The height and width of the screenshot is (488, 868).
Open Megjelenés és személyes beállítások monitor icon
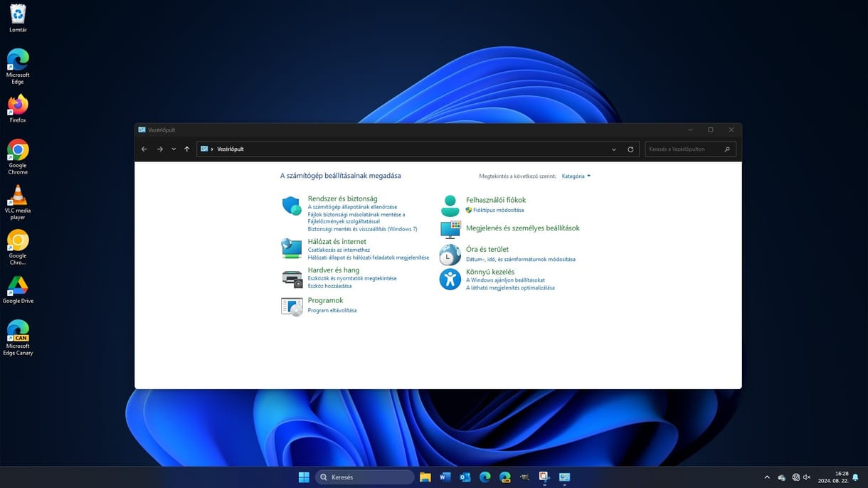pos(450,229)
